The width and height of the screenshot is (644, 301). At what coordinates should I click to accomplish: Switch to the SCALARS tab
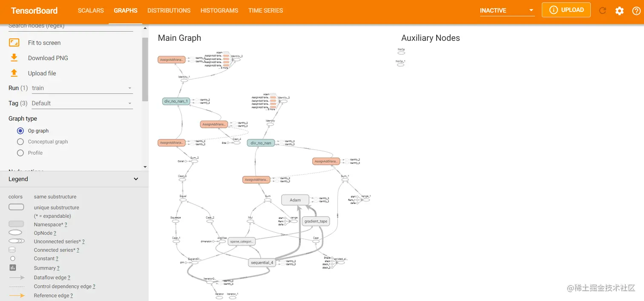coord(91,10)
